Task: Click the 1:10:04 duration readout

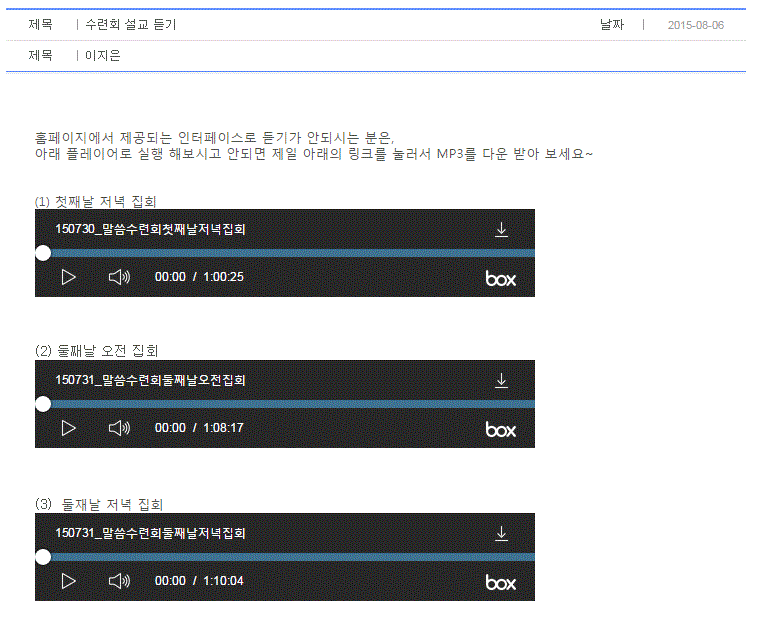Action: [223, 581]
